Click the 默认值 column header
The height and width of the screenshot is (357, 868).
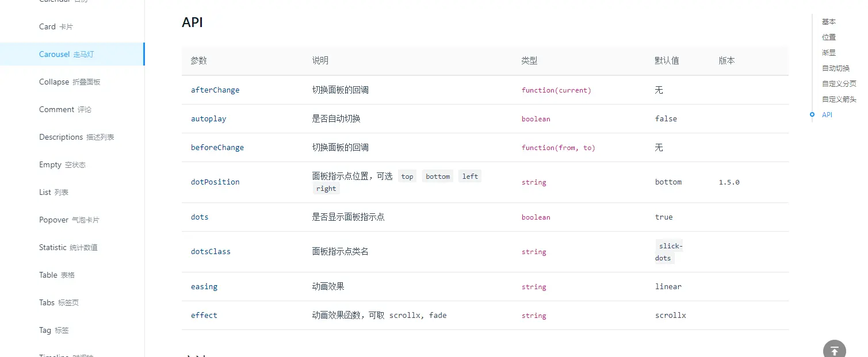667,60
